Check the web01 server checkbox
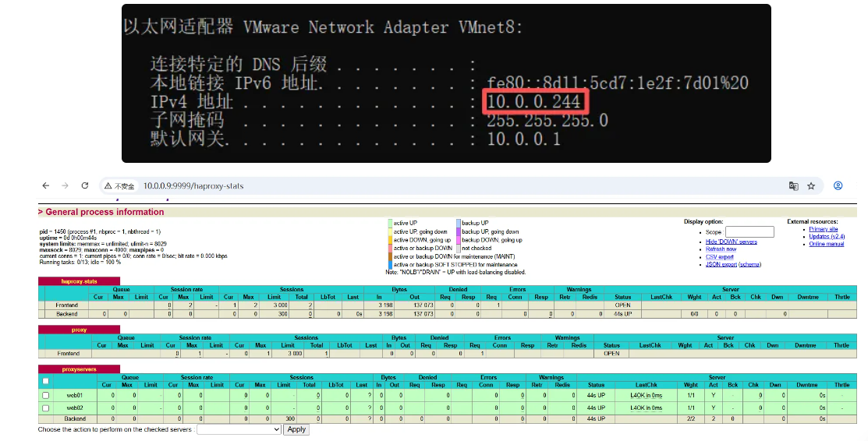The image size is (868, 441). 46,396
